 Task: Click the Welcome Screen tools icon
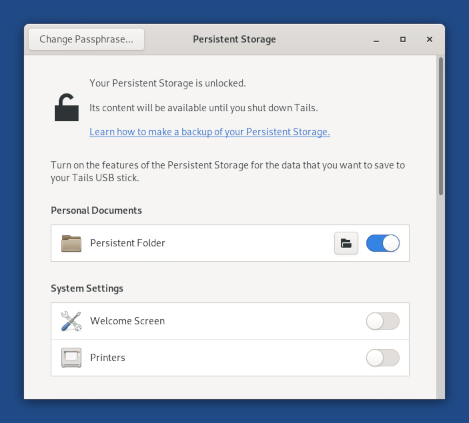pyautogui.click(x=71, y=321)
